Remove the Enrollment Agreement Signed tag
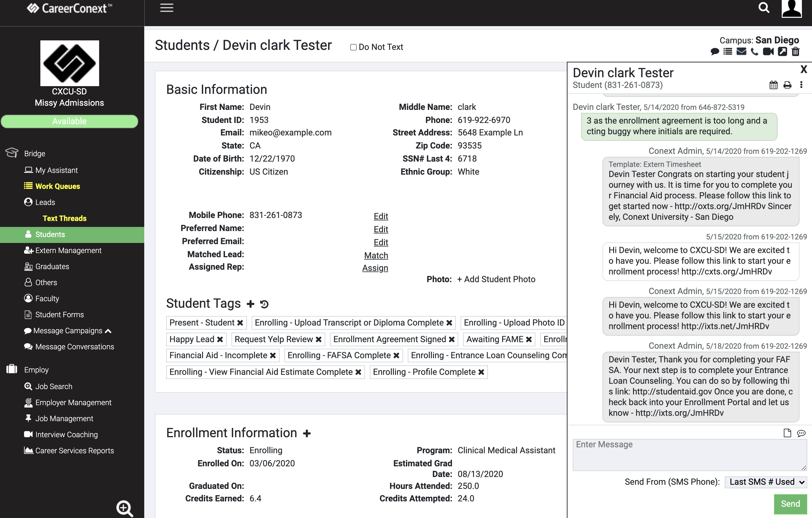Screen dimensions: 812x518 click(x=451, y=339)
